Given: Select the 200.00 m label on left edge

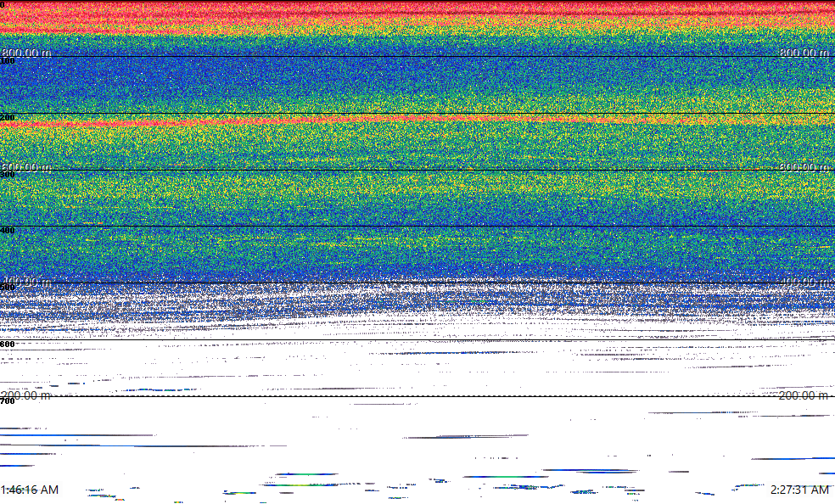Looking at the screenshot, I should coord(26,395).
